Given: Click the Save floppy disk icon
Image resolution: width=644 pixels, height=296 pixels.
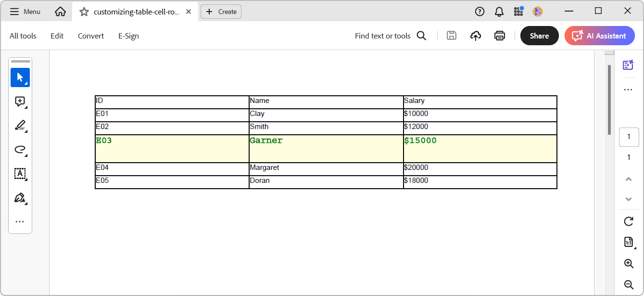Looking at the screenshot, I should click(x=451, y=36).
